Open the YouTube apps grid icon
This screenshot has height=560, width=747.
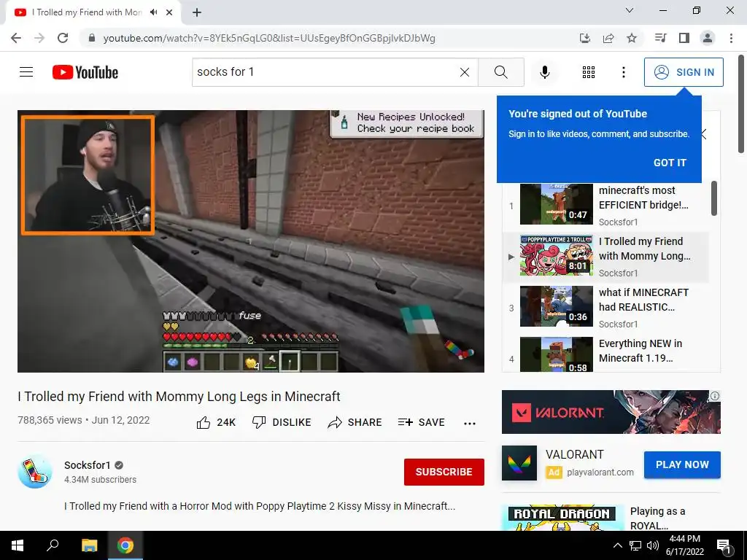[589, 72]
